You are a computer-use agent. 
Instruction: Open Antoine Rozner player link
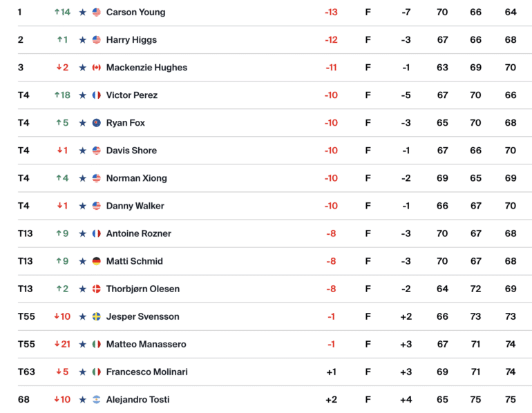pyautogui.click(x=138, y=233)
